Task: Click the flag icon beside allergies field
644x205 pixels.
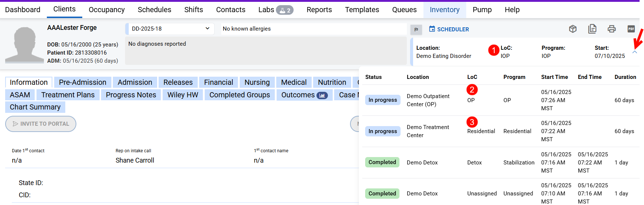Action: point(416,29)
